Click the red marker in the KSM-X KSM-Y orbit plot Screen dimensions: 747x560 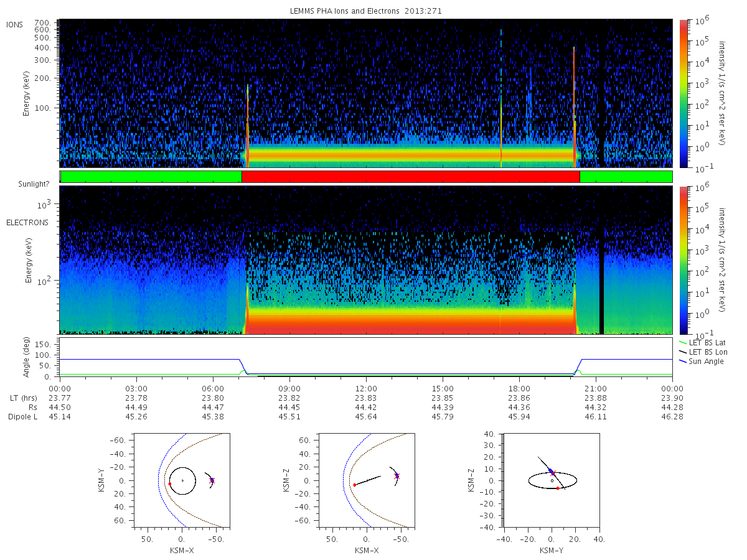pyautogui.click(x=170, y=483)
